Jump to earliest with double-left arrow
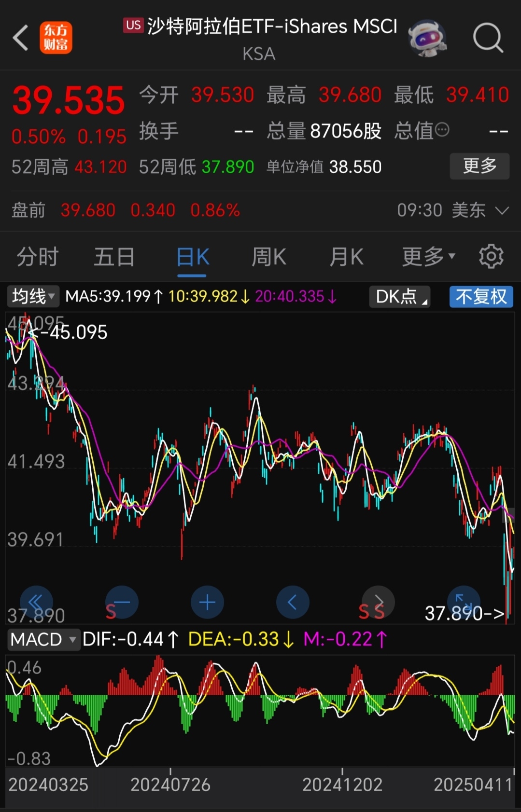 pyautogui.click(x=36, y=602)
